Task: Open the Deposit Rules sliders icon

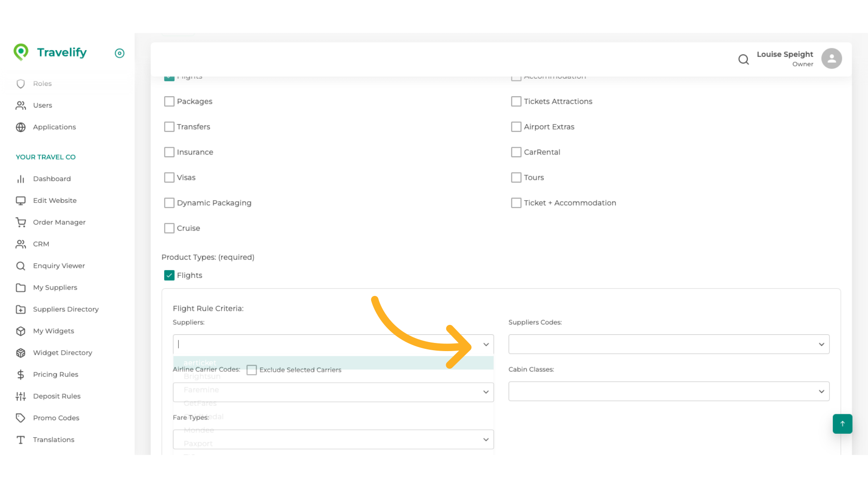Action: point(21,396)
